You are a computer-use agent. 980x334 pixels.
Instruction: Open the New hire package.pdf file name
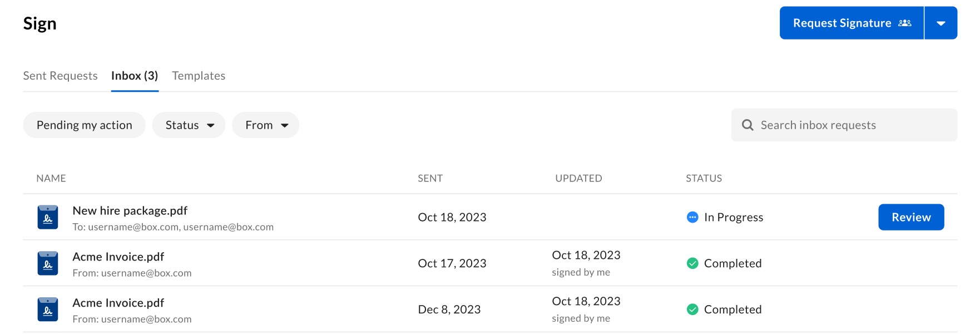130,211
